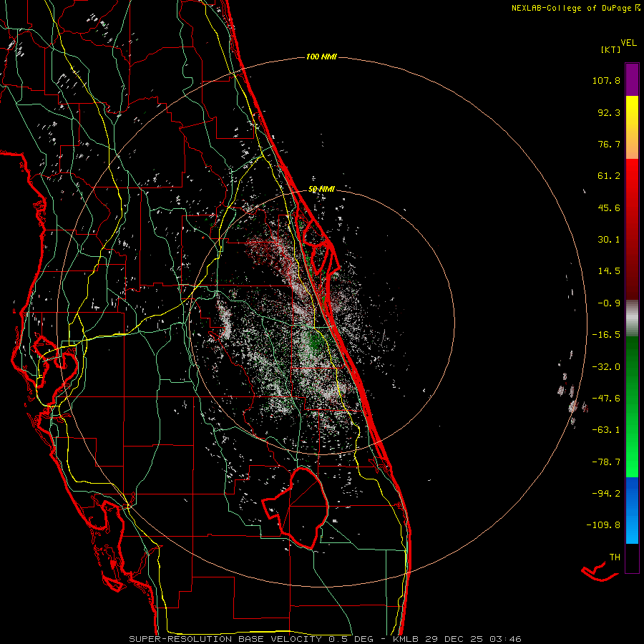Click the 30.1 legend value
This screenshot has width=644, height=644.
click(609, 240)
